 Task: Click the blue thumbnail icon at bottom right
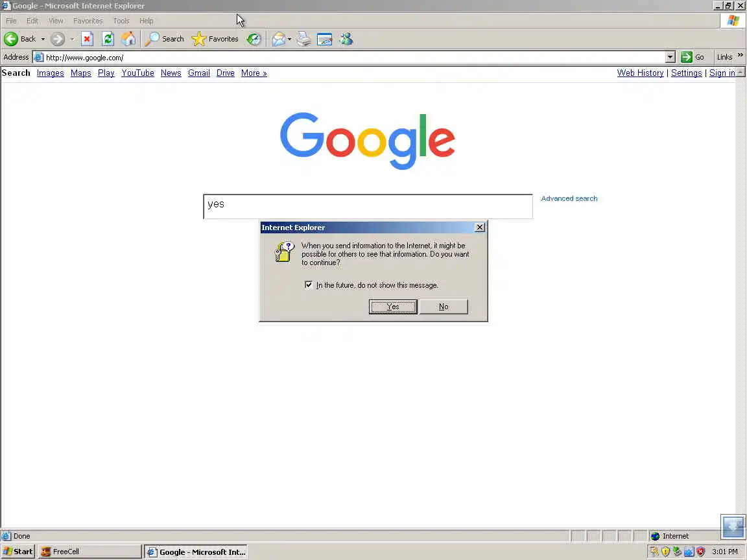(733, 527)
